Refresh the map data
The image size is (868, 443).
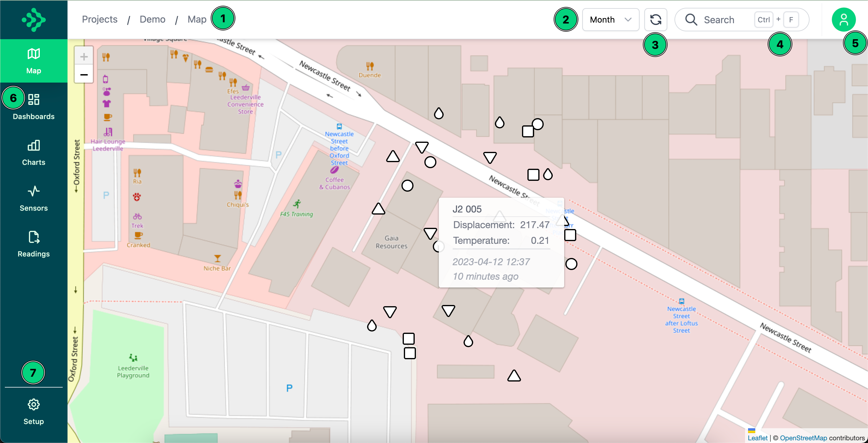tap(656, 20)
